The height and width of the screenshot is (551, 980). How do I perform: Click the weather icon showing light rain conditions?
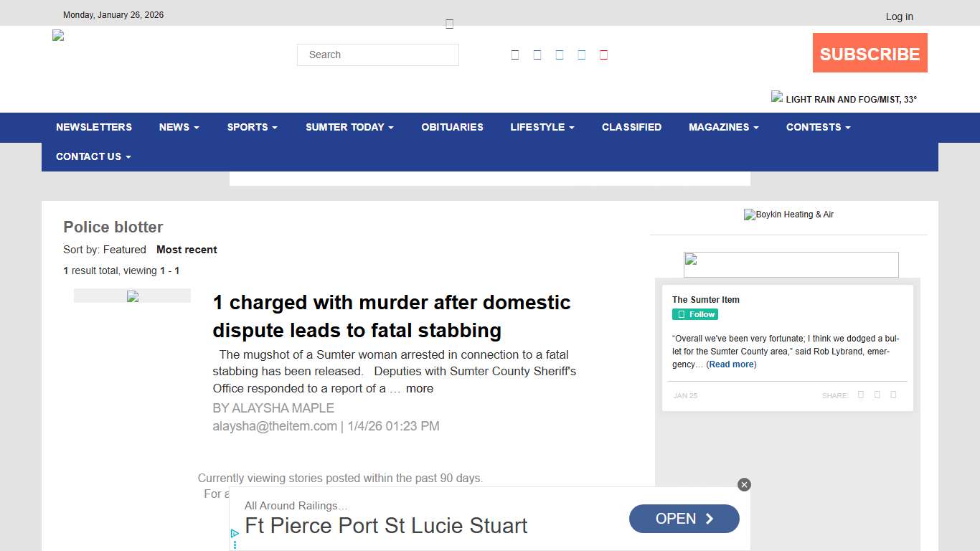click(x=777, y=96)
